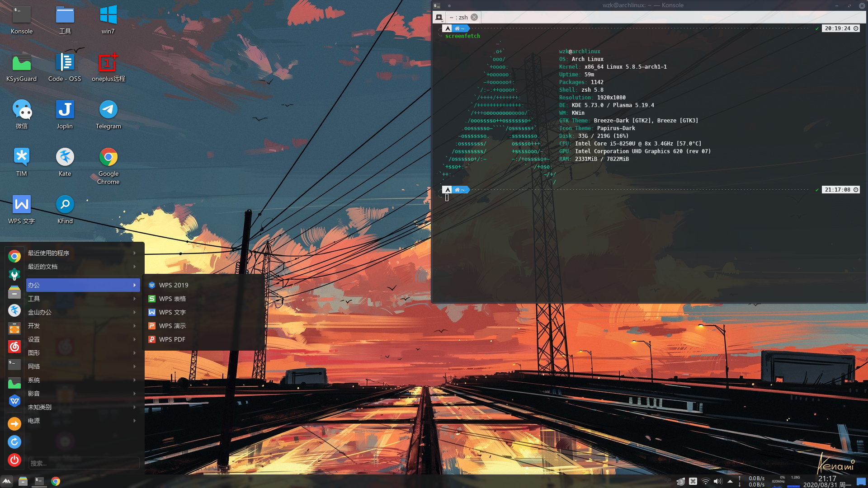Click the application launcher button on taskbar
The height and width of the screenshot is (488, 868).
click(x=7, y=481)
